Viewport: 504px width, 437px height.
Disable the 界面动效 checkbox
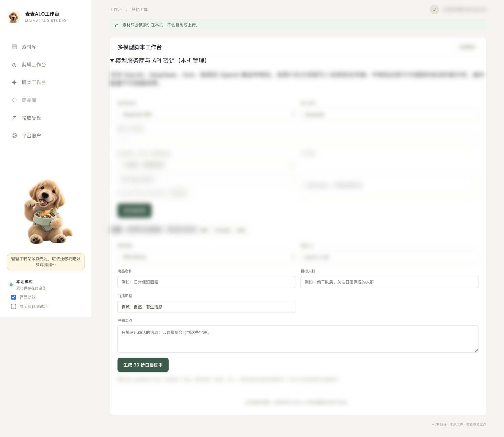13,297
